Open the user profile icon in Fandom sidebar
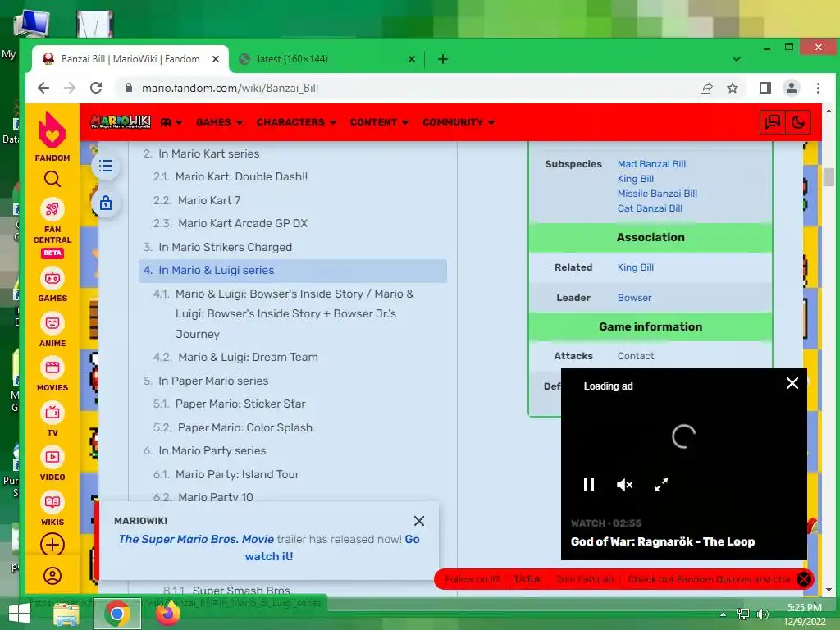Screen dimensions: 840x630 (x=52, y=576)
